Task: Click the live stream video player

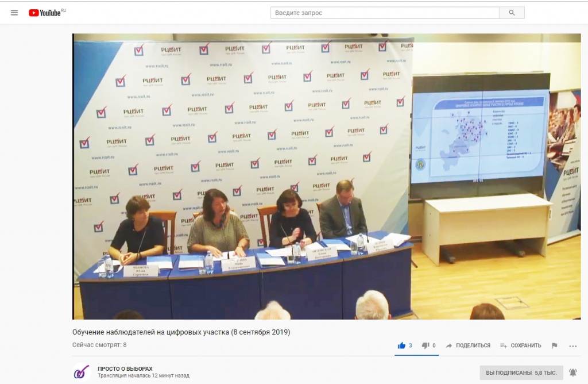Action: [x=327, y=176]
